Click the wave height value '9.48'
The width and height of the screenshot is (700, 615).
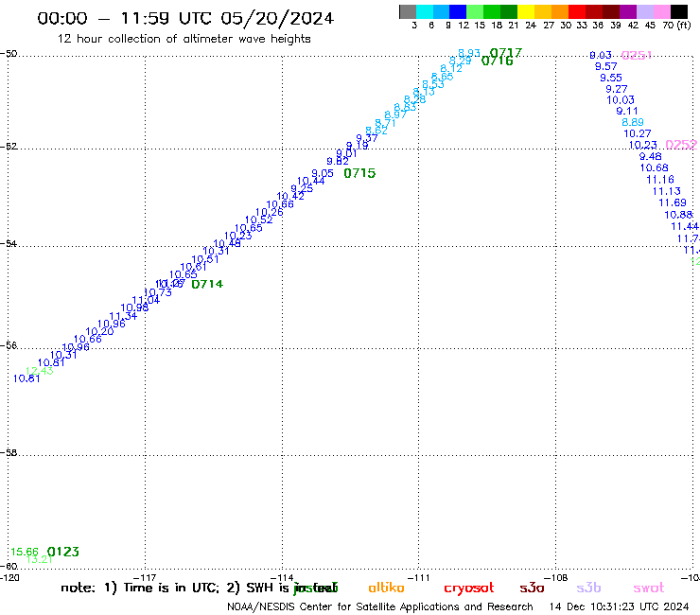pos(651,156)
